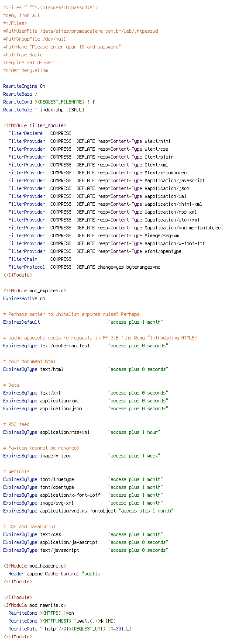The image size is (227, 644).
Task: Click the RewriteEngine On directive
Action: 24,86
